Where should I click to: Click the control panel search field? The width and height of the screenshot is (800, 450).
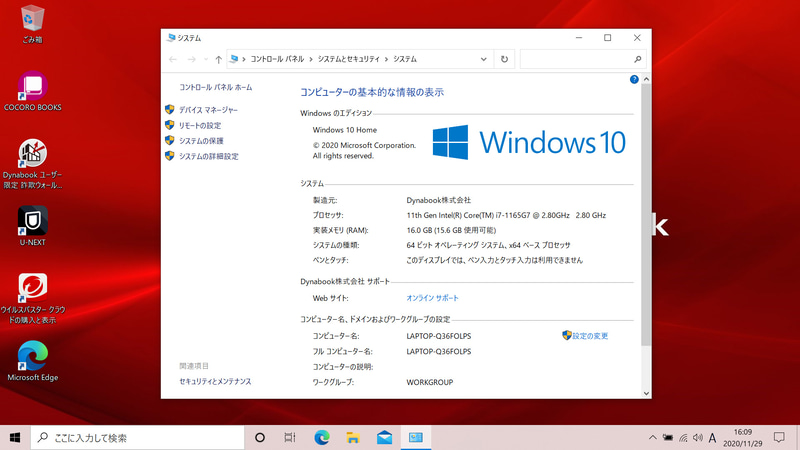(x=577, y=59)
